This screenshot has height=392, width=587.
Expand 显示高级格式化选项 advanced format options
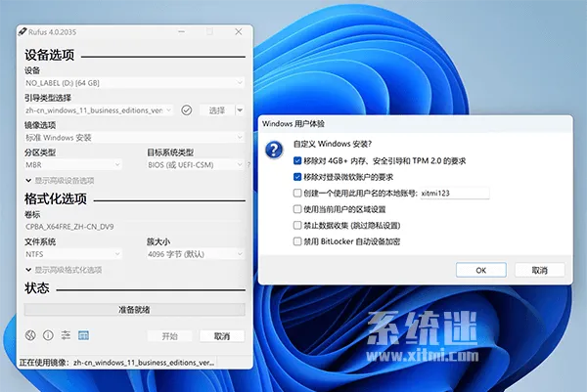[x=64, y=270]
